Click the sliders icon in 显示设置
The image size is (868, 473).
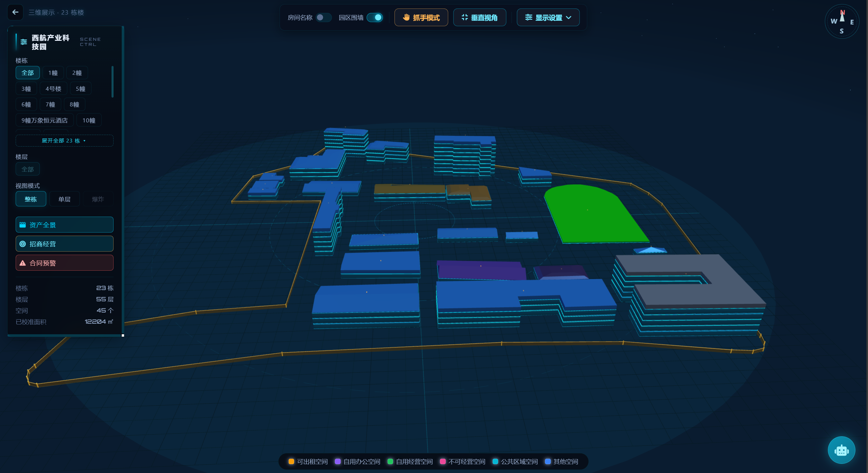529,17
